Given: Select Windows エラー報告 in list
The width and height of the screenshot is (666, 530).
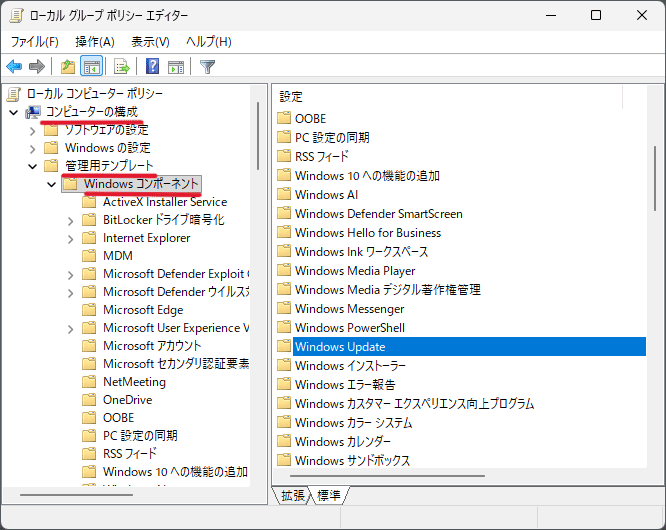Looking at the screenshot, I should coord(345,385).
